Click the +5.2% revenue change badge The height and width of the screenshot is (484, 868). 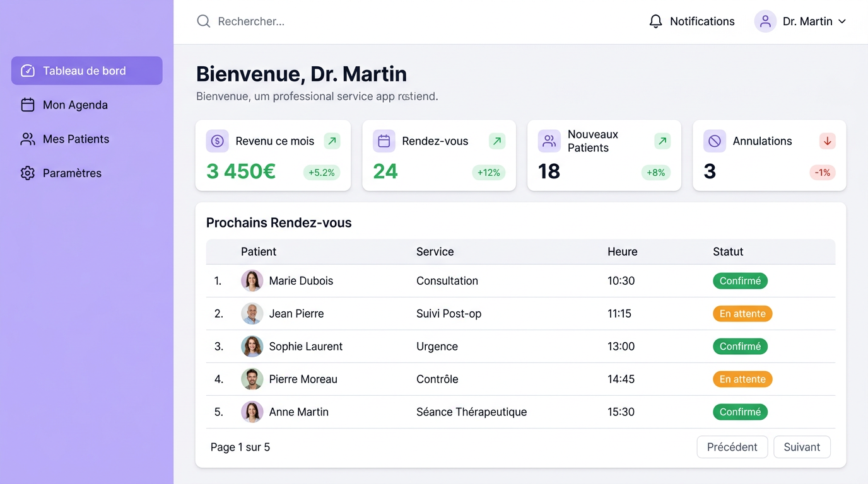pos(322,173)
